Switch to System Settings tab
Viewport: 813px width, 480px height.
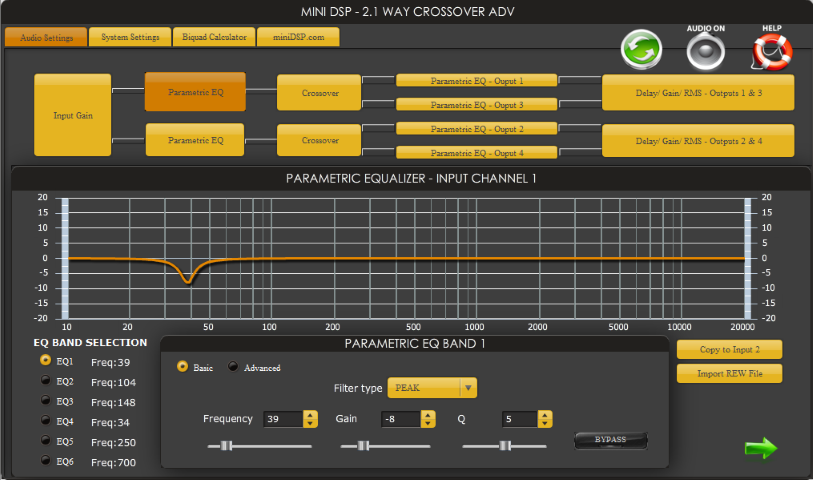tap(130, 37)
